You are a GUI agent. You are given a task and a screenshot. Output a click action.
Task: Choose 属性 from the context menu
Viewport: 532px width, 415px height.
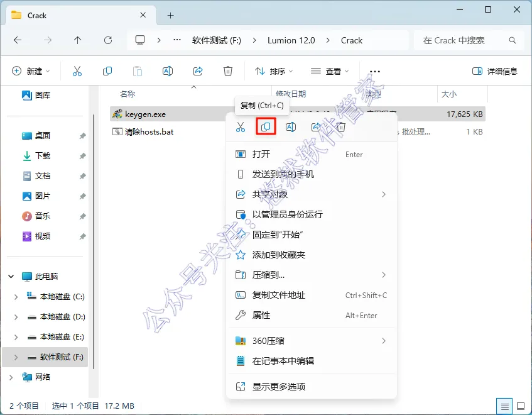311,315
